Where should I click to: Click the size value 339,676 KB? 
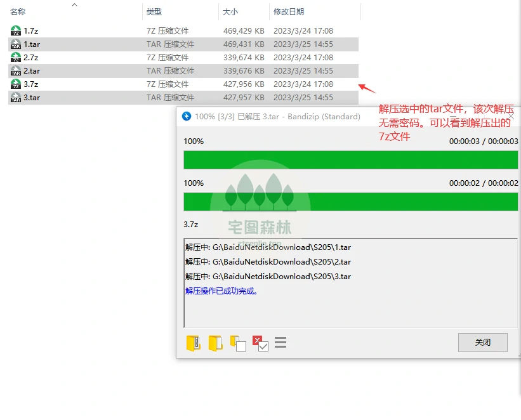click(244, 71)
